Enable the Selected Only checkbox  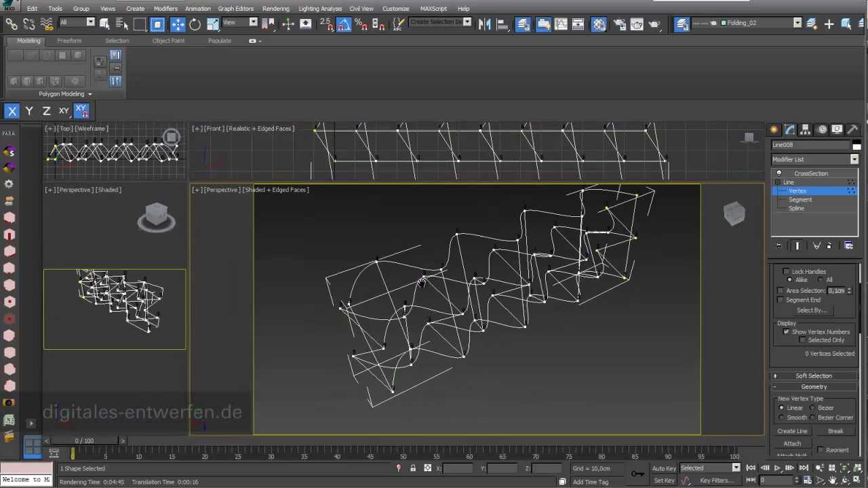point(803,340)
